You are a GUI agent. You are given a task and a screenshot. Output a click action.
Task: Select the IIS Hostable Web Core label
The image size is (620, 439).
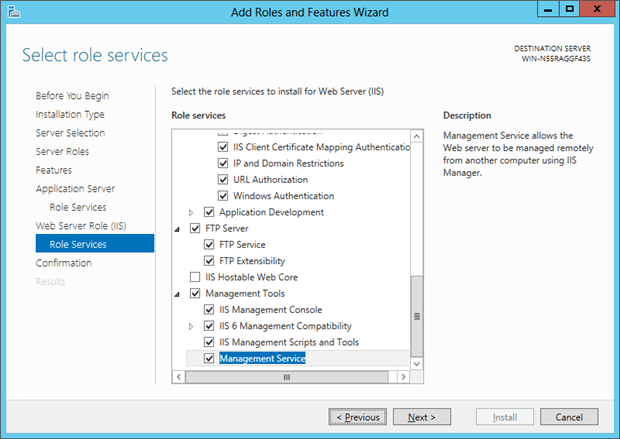click(x=251, y=277)
